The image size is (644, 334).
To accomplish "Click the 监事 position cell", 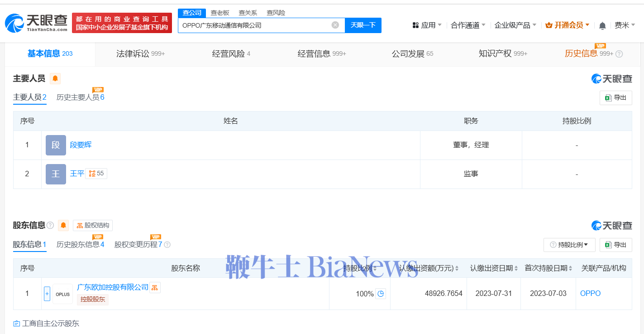I will click(471, 174).
